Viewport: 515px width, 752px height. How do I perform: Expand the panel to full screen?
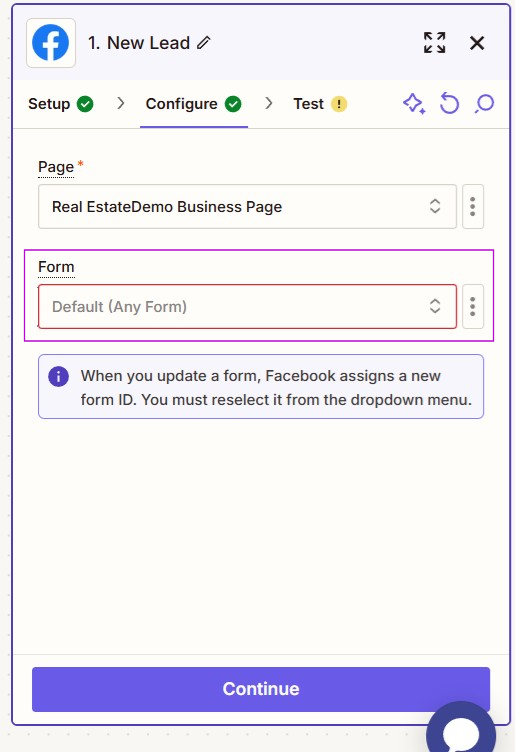pyautogui.click(x=434, y=43)
